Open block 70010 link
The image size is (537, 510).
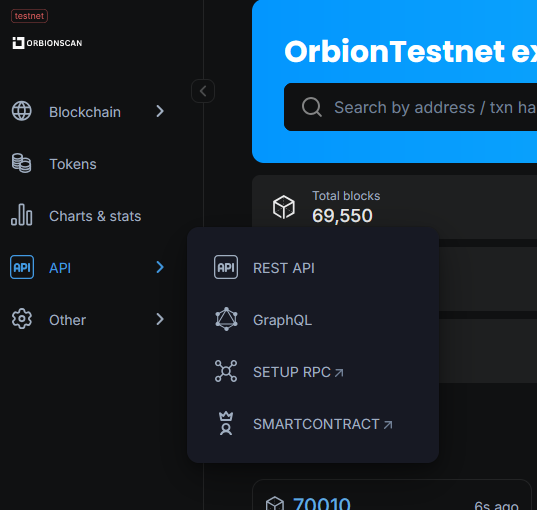tap(322, 503)
